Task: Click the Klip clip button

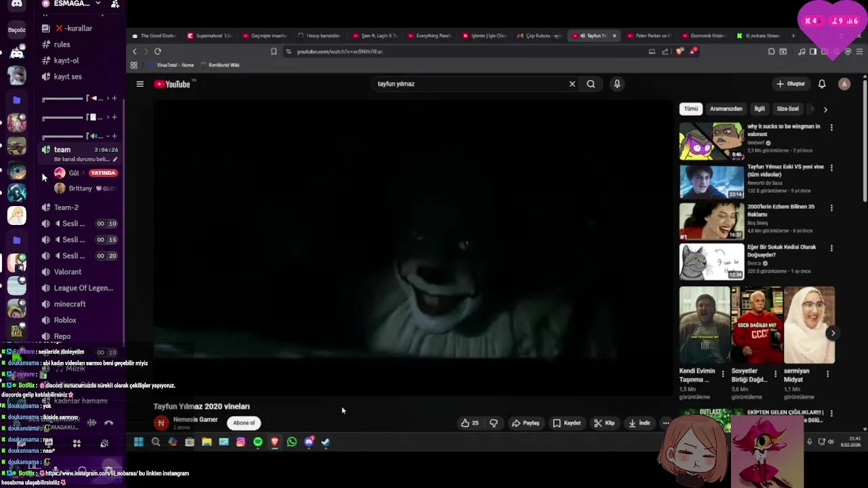Action: [604, 423]
